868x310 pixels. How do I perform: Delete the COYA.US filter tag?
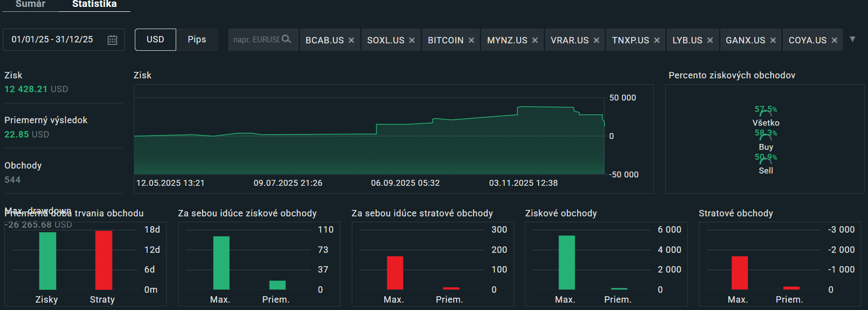point(835,40)
